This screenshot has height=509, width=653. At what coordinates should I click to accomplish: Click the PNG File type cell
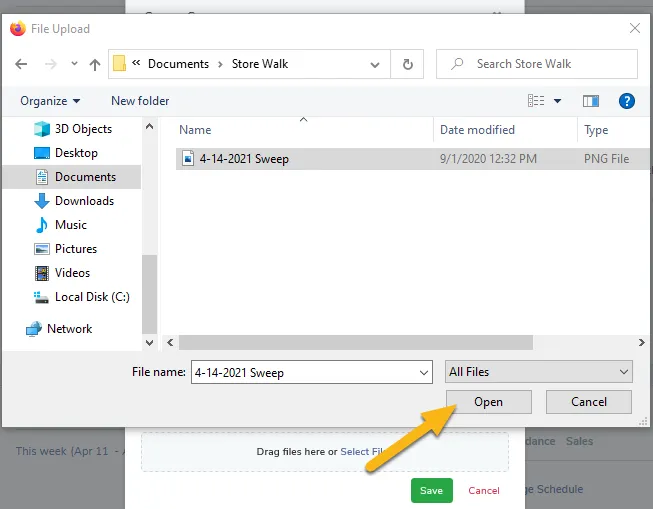coord(606,159)
